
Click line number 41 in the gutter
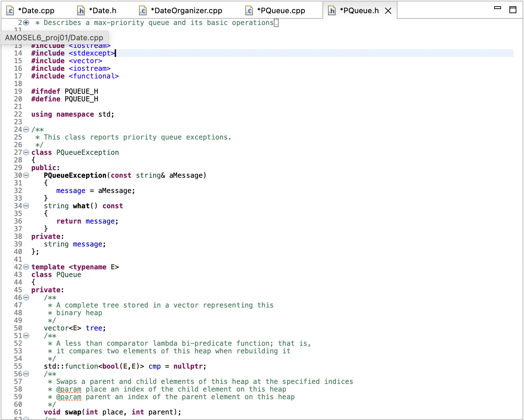pos(18,259)
